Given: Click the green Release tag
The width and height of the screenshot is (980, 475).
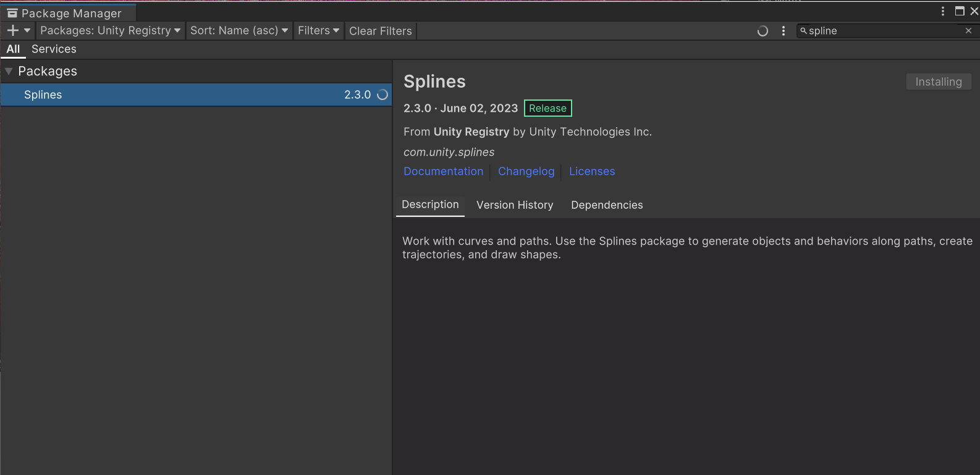Looking at the screenshot, I should (x=548, y=108).
